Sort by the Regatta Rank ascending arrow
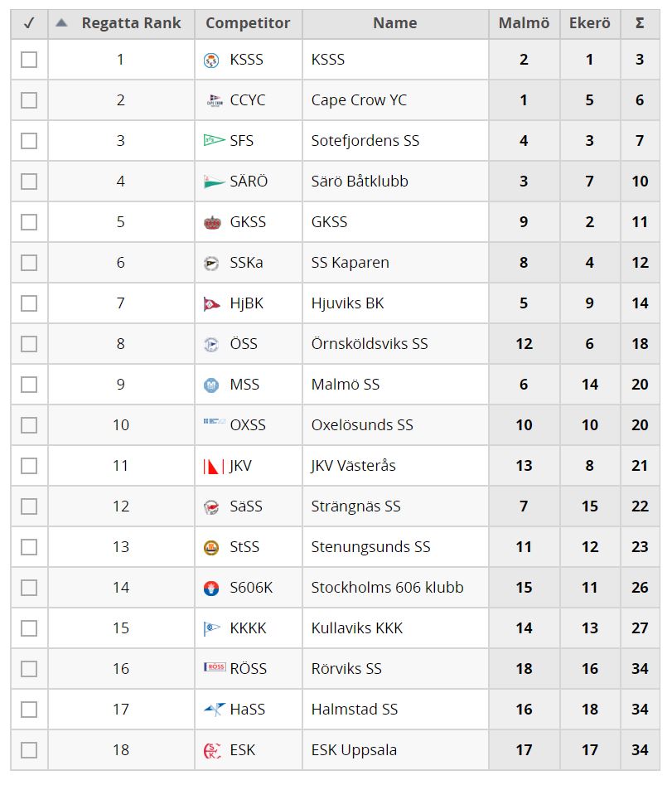This screenshot has width=672, height=785. [x=61, y=22]
